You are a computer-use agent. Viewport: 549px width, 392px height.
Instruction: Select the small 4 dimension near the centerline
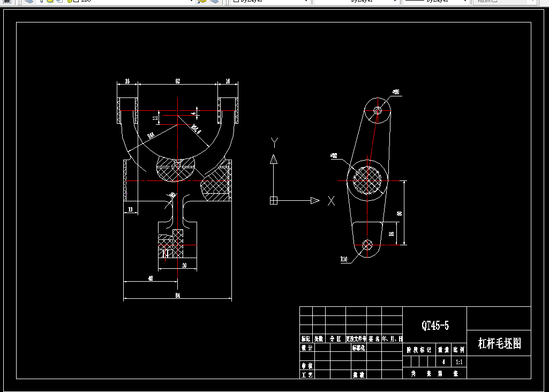[x=193, y=114]
